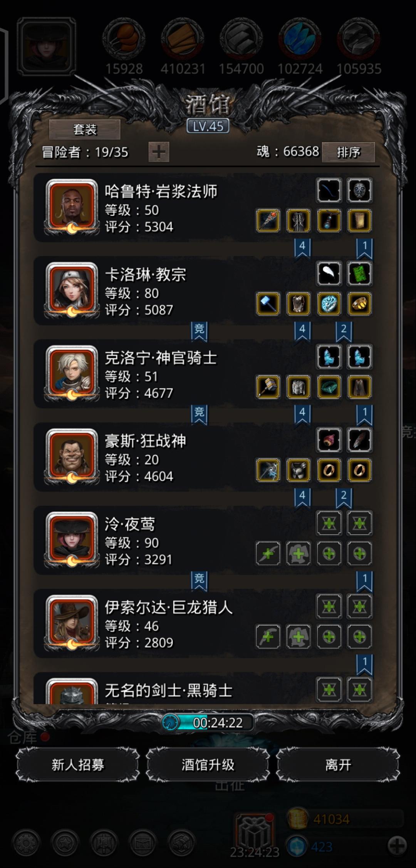The height and width of the screenshot is (868, 416).
Task: Leave the tavern with 离开 button
Action: pos(338,765)
